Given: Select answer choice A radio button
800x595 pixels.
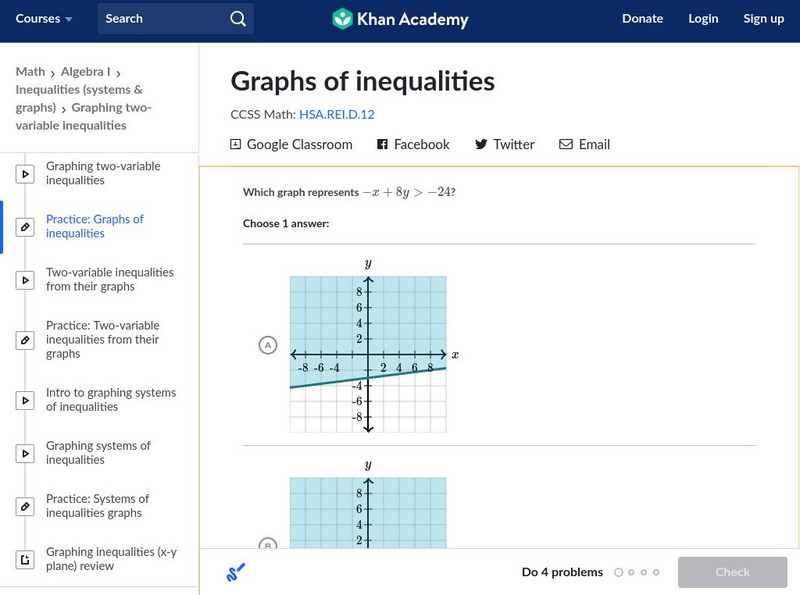Looking at the screenshot, I should (x=267, y=346).
